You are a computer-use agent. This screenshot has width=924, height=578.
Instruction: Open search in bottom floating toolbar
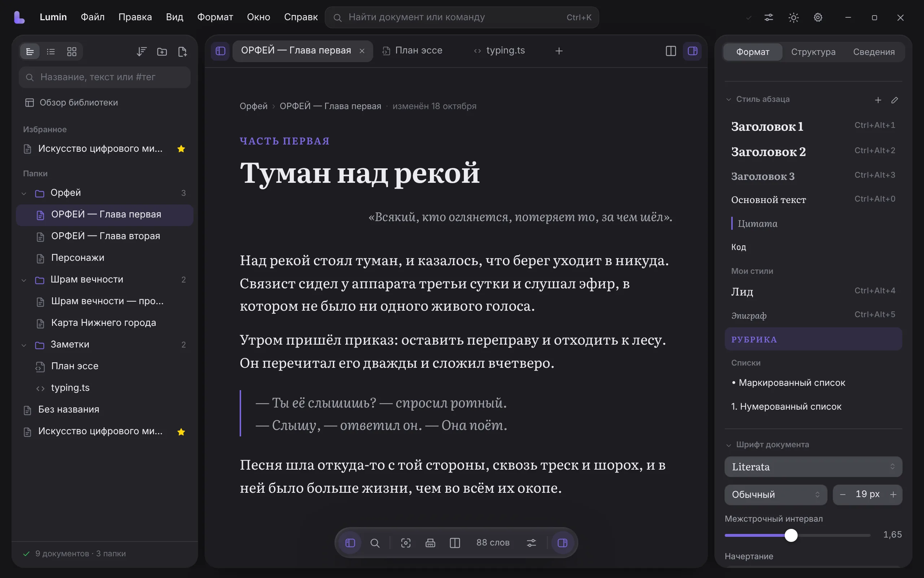375,543
